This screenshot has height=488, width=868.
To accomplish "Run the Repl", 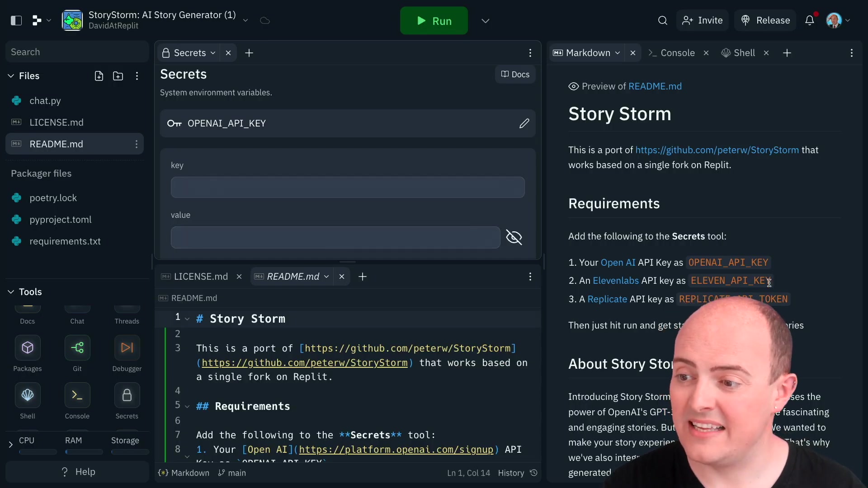I will [434, 21].
